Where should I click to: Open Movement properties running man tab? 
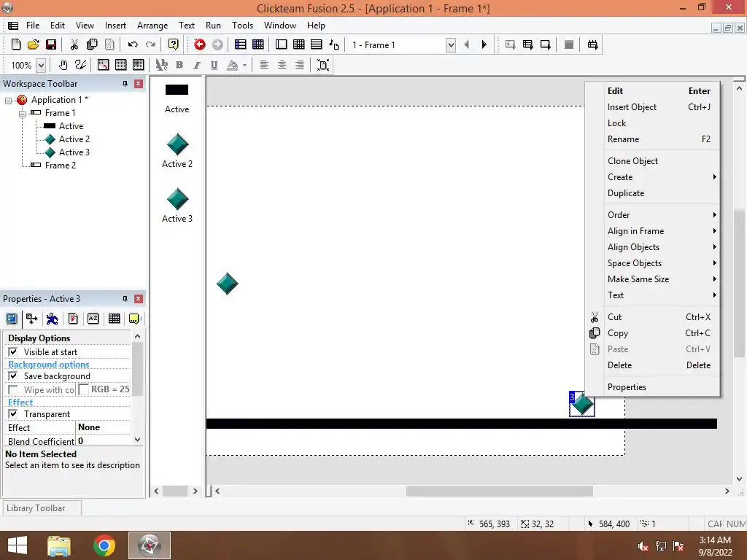(53, 319)
